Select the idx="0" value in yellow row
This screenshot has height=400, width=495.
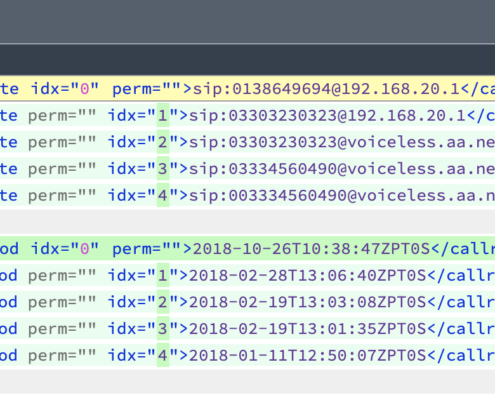(x=85, y=89)
